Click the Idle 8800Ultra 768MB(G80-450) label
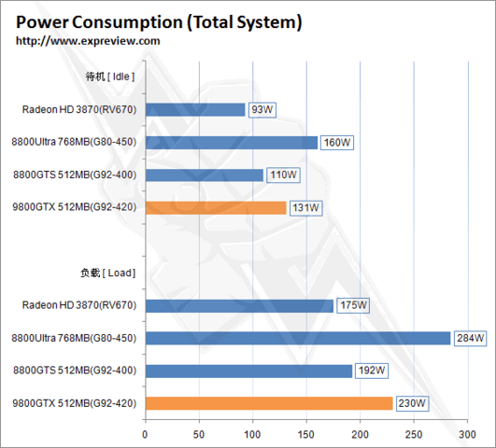The height and width of the screenshot is (448, 496). 74,142
